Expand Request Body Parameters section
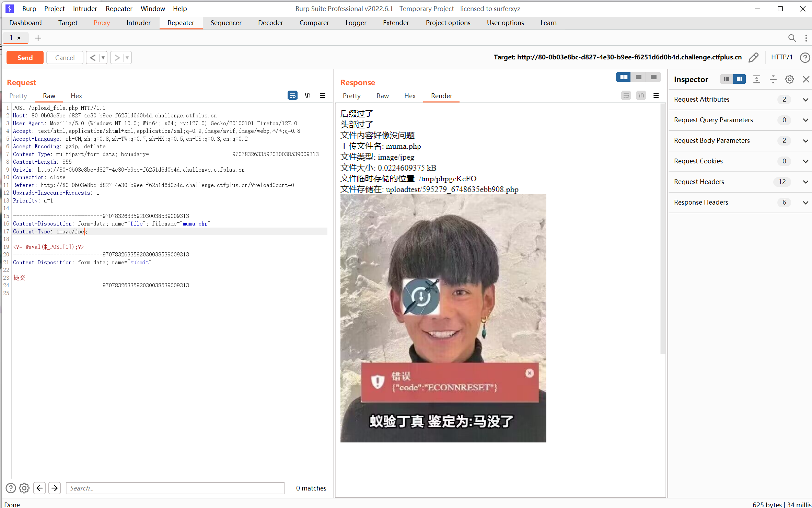Screen dimensions: 812x508 tap(740, 141)
